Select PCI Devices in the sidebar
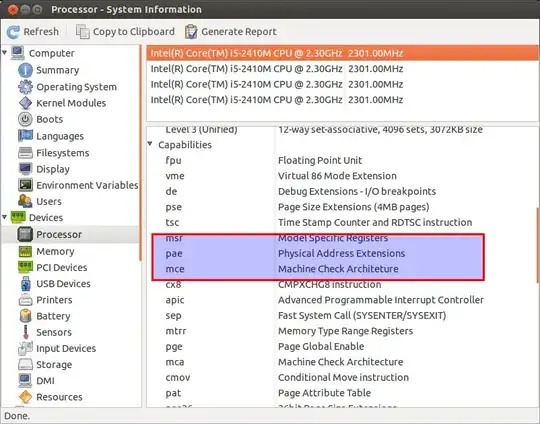This screenshot has height=424, width=540. 62,267
